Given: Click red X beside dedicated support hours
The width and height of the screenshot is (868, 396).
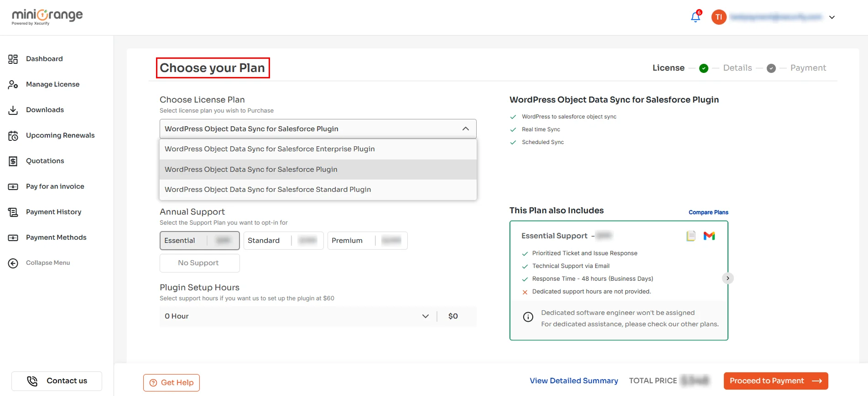Looking at the screenshot, I should pyautogui.click(x=525, y=292).
